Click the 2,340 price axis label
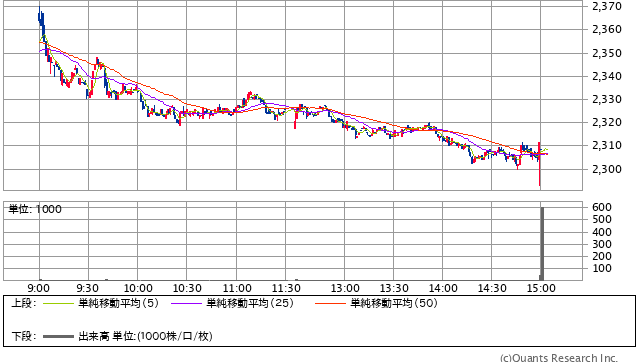The image size is (638, 362). point(607,76)
